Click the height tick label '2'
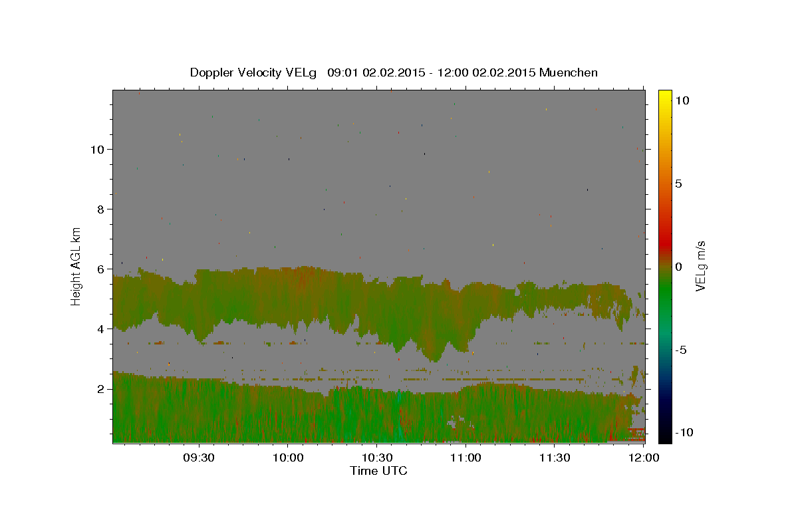This screenshot has width=798, height=532. tap(100, 388)
